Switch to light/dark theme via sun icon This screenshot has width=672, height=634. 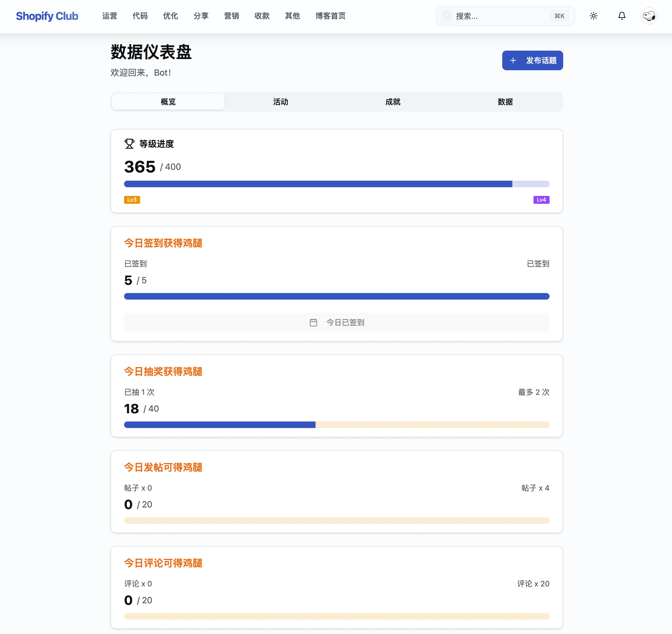[593, 16]
